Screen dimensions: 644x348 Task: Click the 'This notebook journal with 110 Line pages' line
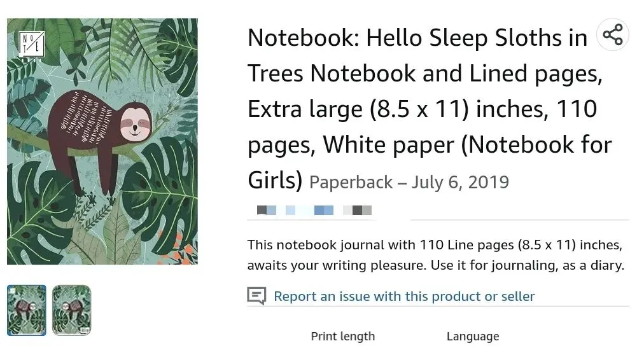(435, 245)
